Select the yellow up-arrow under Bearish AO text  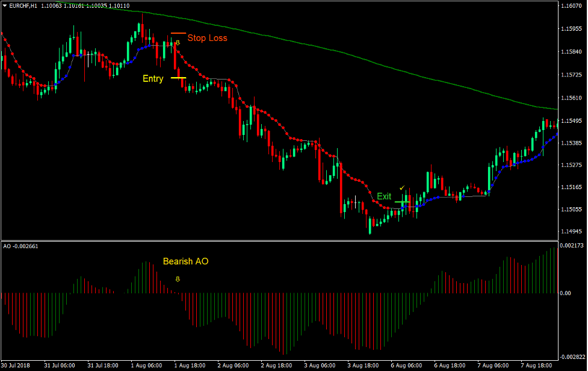178,279
